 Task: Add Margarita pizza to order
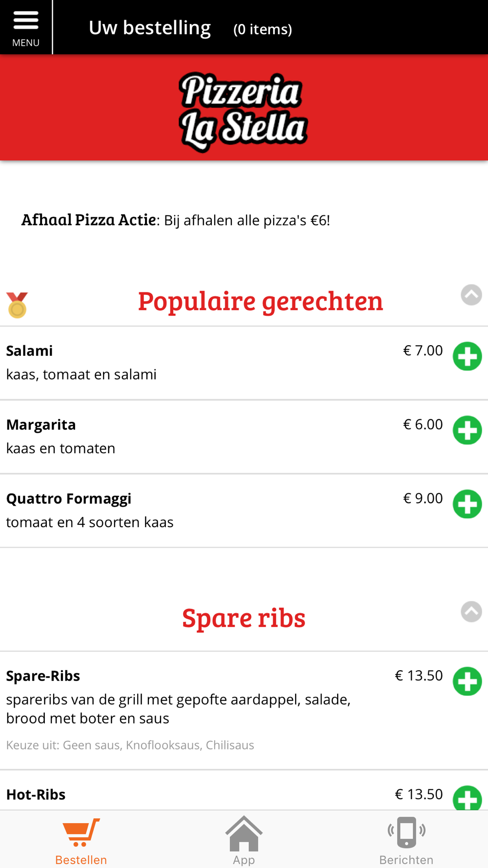coord(467,430)
